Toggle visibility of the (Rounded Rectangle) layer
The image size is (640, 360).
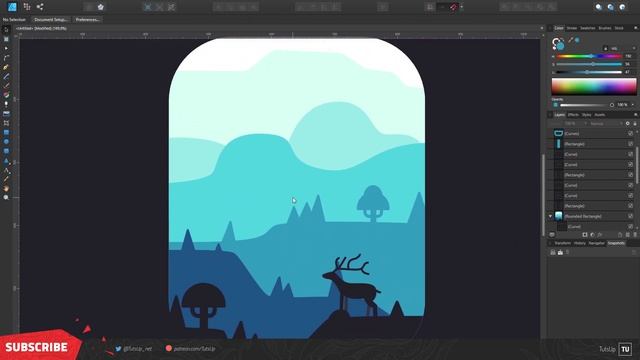(631, 216)
